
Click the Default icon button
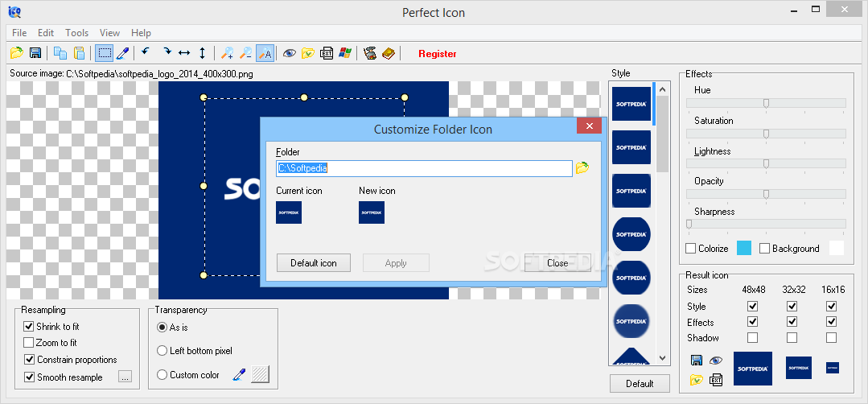tap(313, 263)
